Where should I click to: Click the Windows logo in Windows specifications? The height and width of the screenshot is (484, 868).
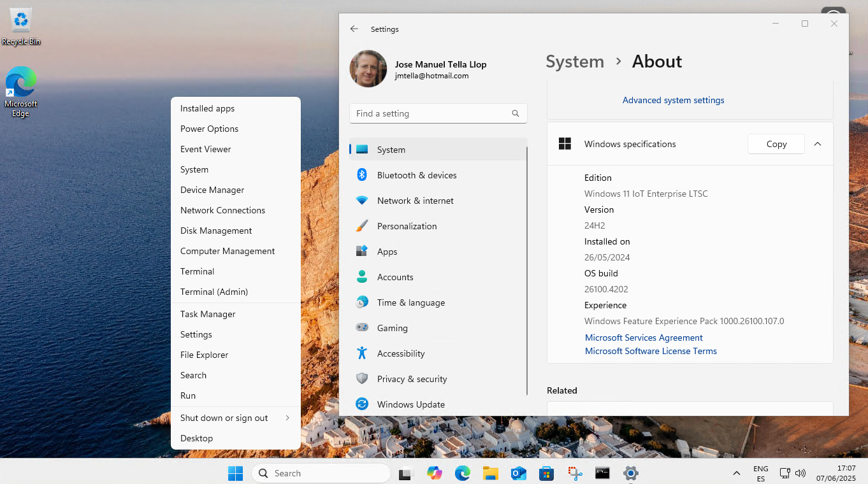coord(565,144)
